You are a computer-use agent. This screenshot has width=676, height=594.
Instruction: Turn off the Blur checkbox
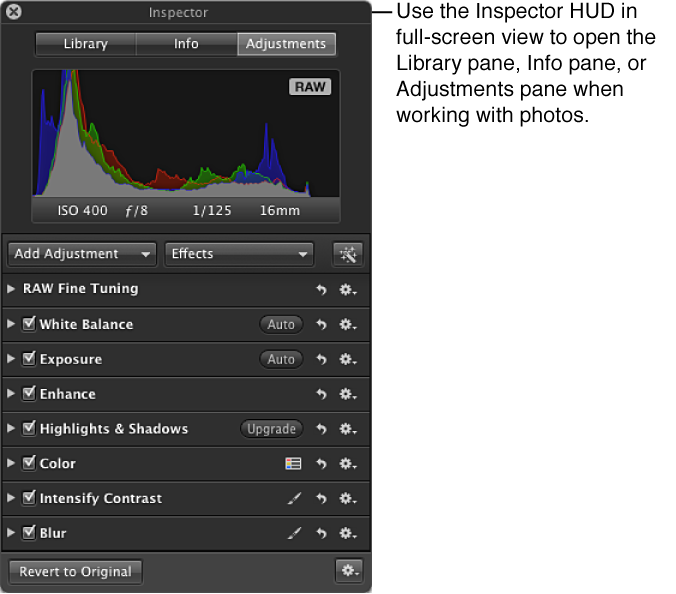(29, 533)
